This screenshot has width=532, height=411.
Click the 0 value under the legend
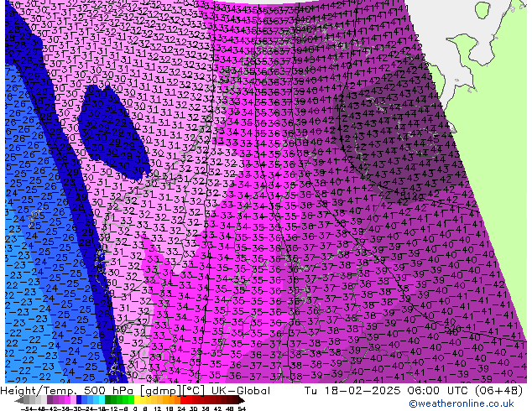pyautogui.click(x=135, y=408)
